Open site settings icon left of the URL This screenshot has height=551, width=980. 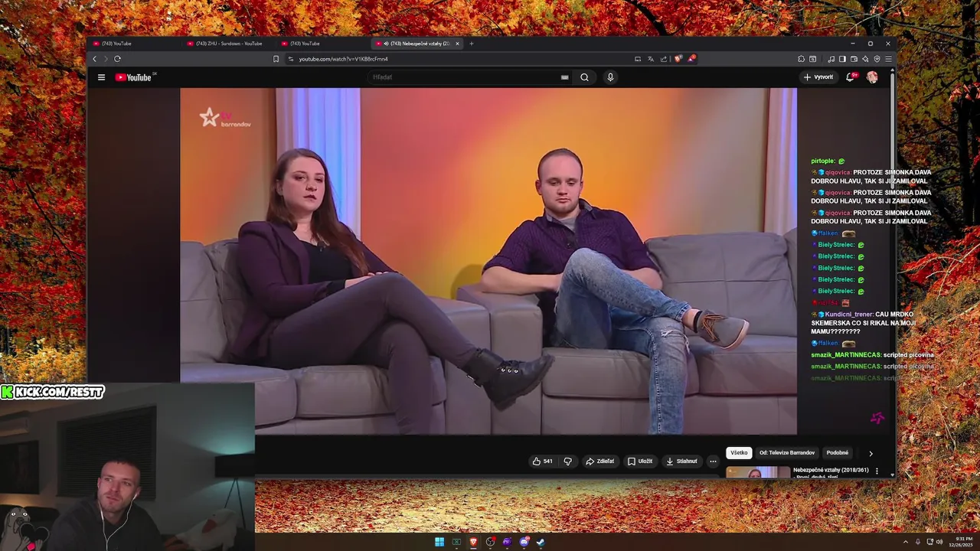291,59
